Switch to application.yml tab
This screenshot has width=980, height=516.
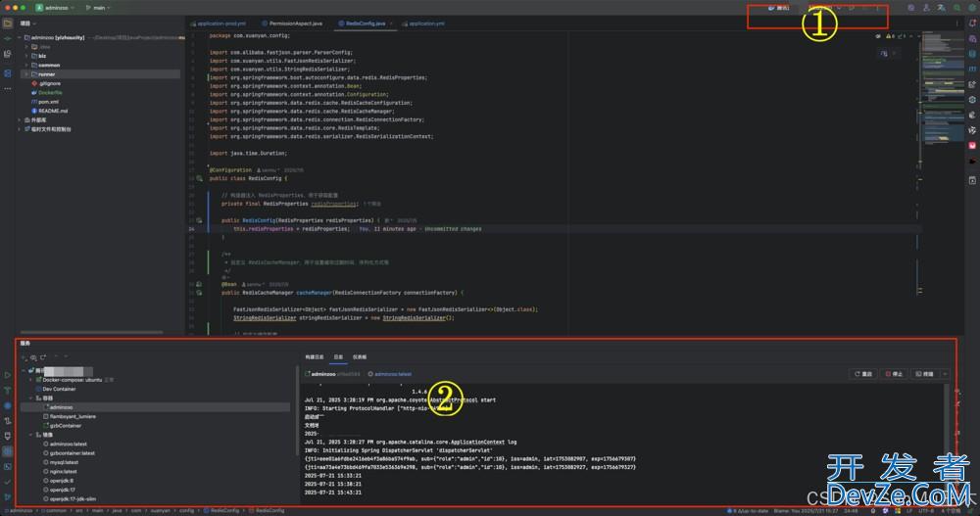point(423,23)
